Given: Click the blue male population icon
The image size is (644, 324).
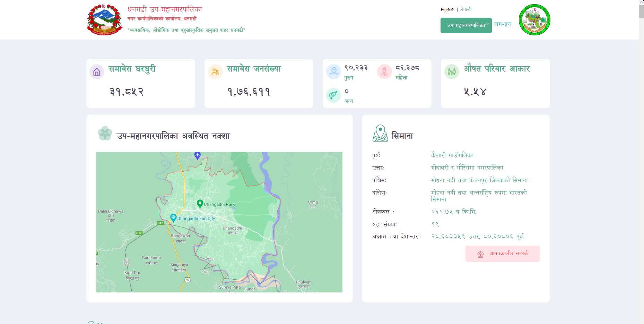Looking at the screenshot, I should click(x=333, y=72).
